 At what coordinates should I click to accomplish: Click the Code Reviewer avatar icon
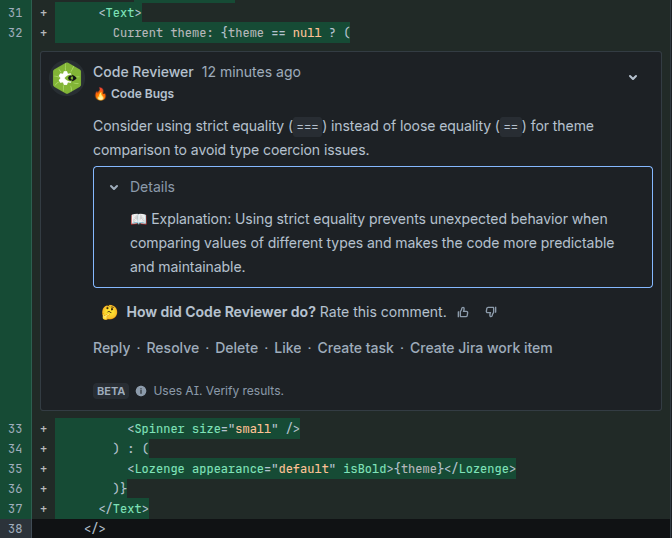[67, 79]
